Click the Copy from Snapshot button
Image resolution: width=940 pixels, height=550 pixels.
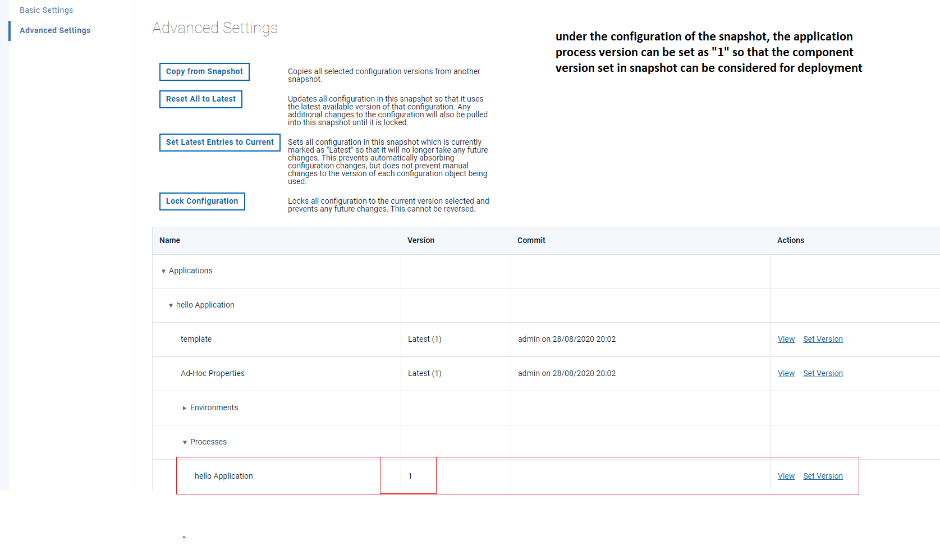204,72
